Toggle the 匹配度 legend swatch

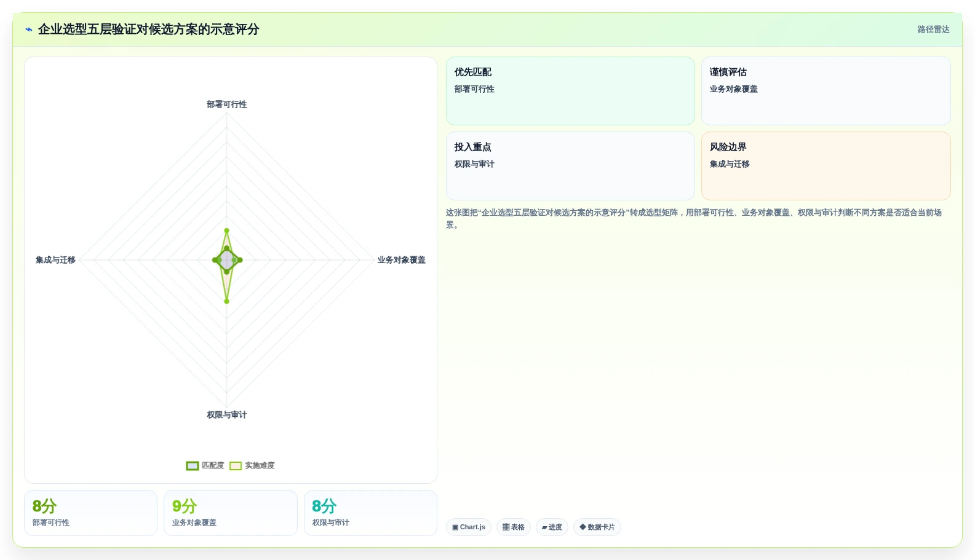193,466
